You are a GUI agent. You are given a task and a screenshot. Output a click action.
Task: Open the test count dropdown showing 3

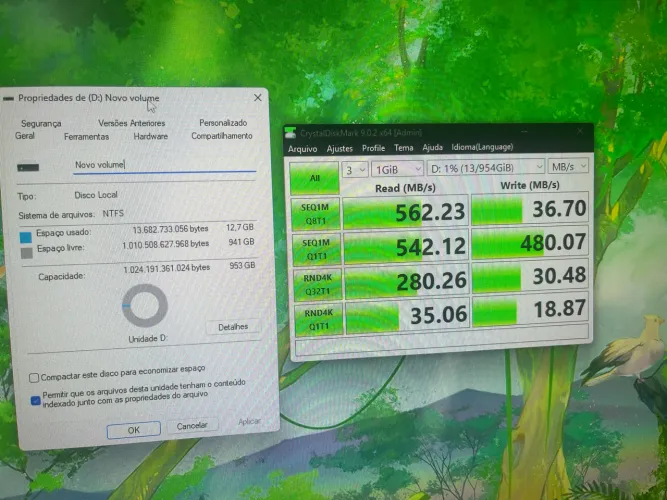coord(355,170)
